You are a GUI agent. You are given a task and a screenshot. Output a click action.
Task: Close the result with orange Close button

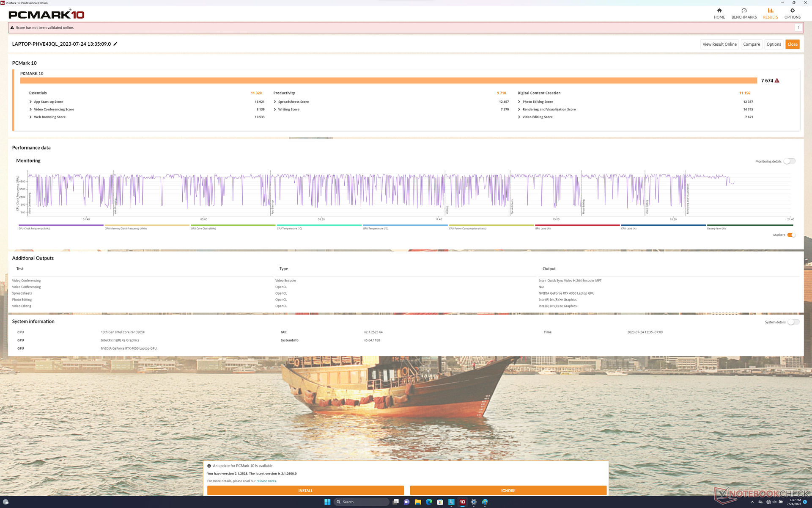point(792,44)
